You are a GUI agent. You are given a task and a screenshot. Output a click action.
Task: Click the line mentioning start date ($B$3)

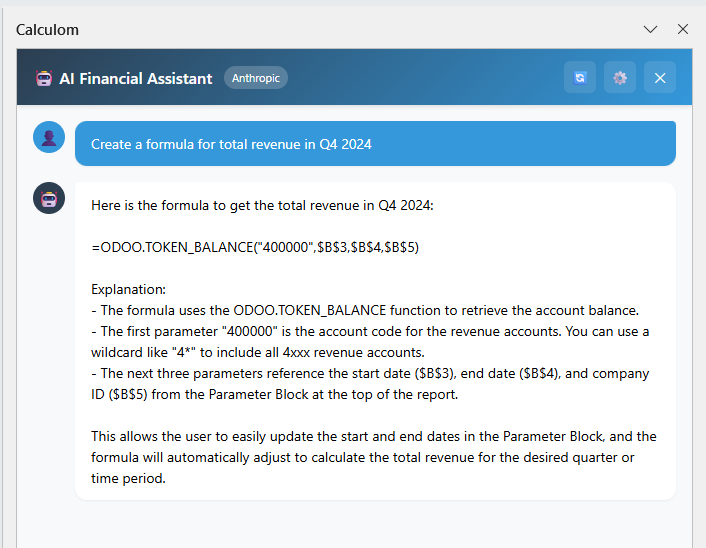370,373
